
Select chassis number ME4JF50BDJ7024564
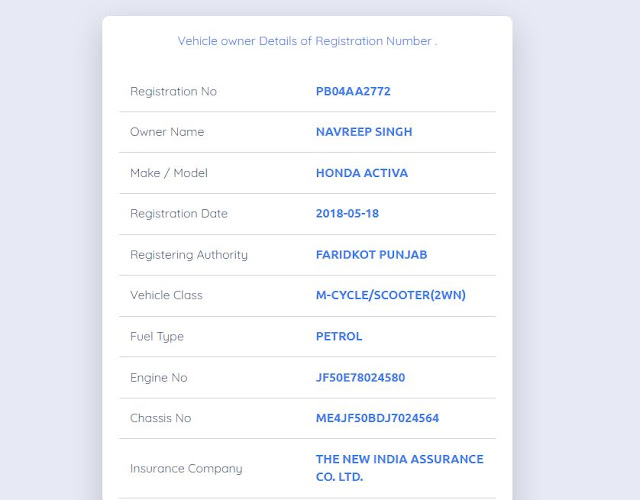[377, 418]
